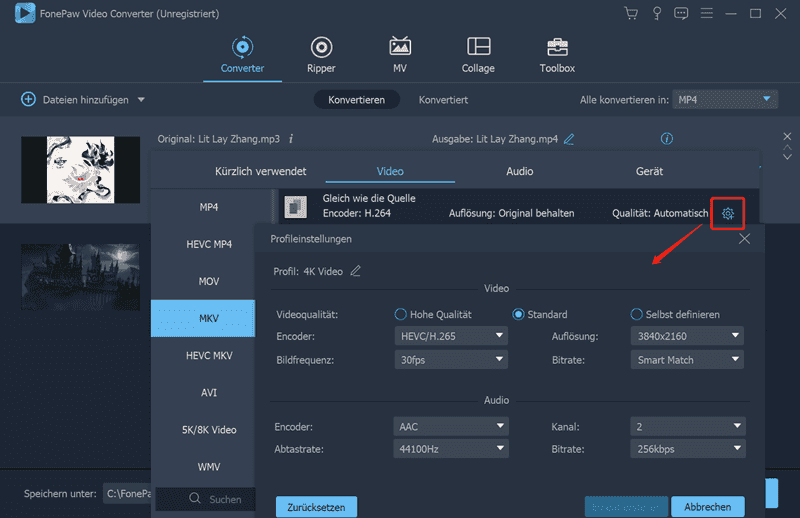This screenshot has height=518, width=800.
Task: Click the FonePaw app logo
Action: click(25, 13)
